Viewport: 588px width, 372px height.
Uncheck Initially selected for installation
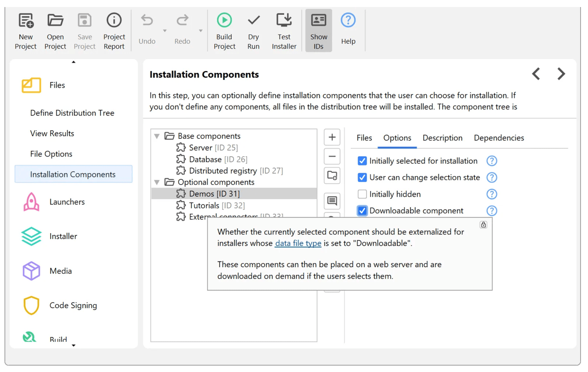[362, 161]
